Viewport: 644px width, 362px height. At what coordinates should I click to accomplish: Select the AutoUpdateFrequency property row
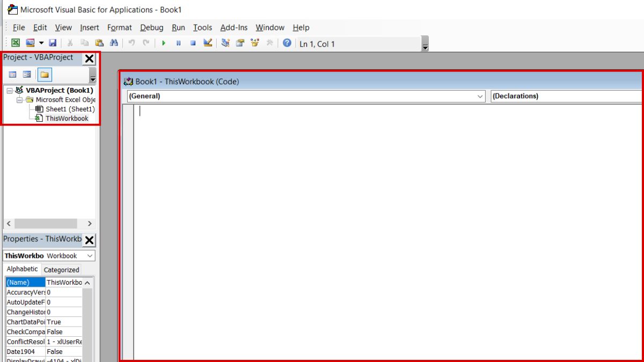[x=44, y=302]
